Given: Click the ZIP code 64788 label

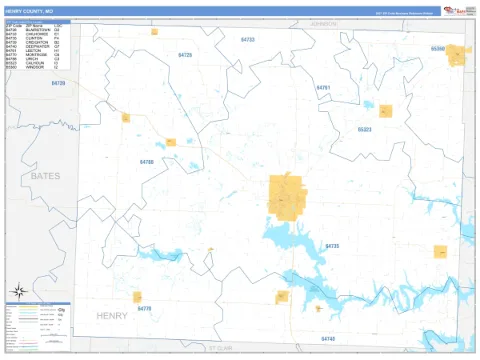Looking at the screenshot, I should tap(147, 162).
